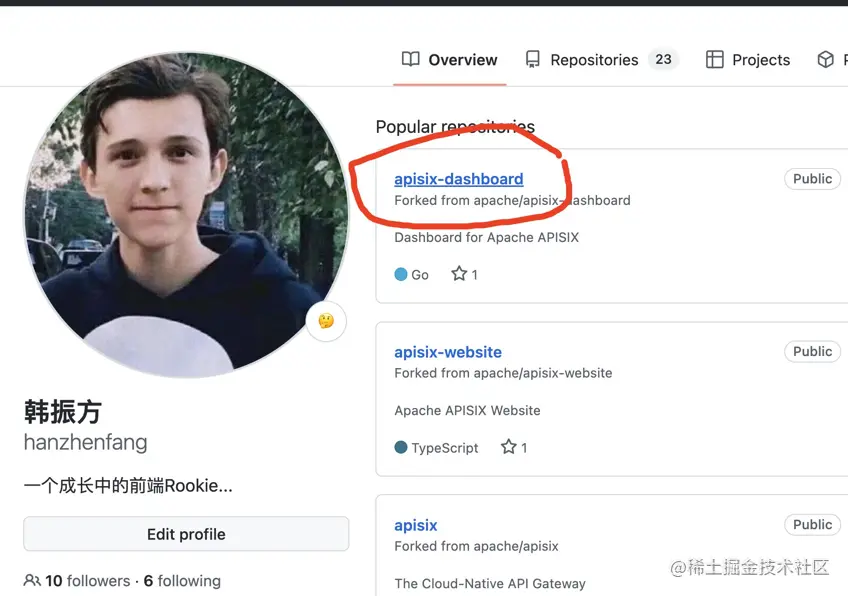Screen dimensions: 848x596
Task: Click 'Dashboard for Apache APISIX' description
Action: pyautogui.click(x=487, y=237)
